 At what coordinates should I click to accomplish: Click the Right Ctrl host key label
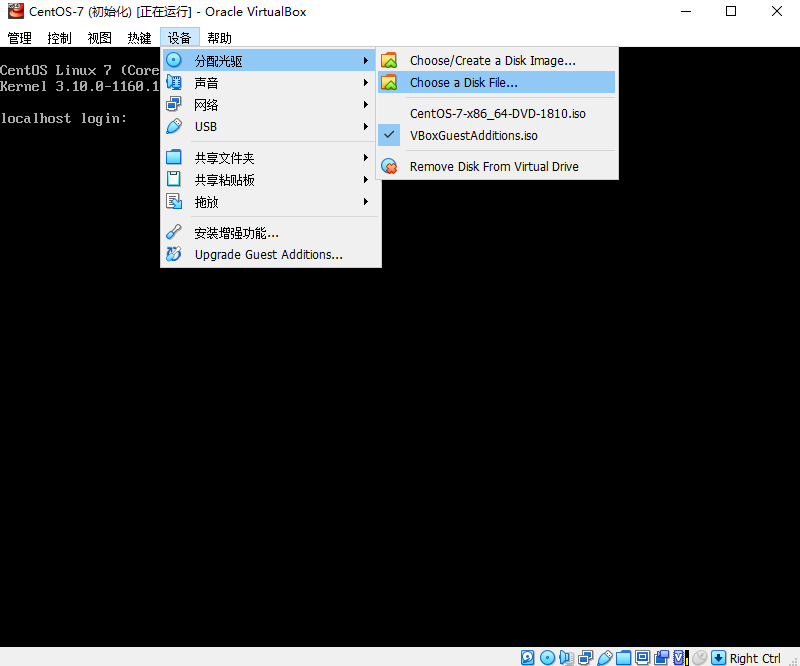click(755, 658)
